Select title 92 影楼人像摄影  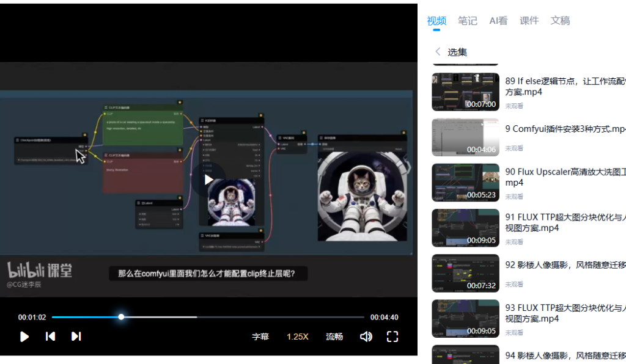tap(565, 265)
